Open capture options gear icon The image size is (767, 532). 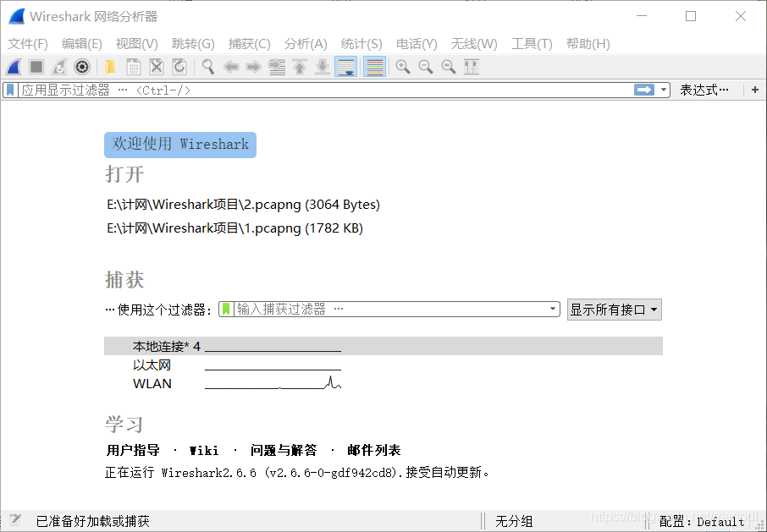click(x=82, y=67)
